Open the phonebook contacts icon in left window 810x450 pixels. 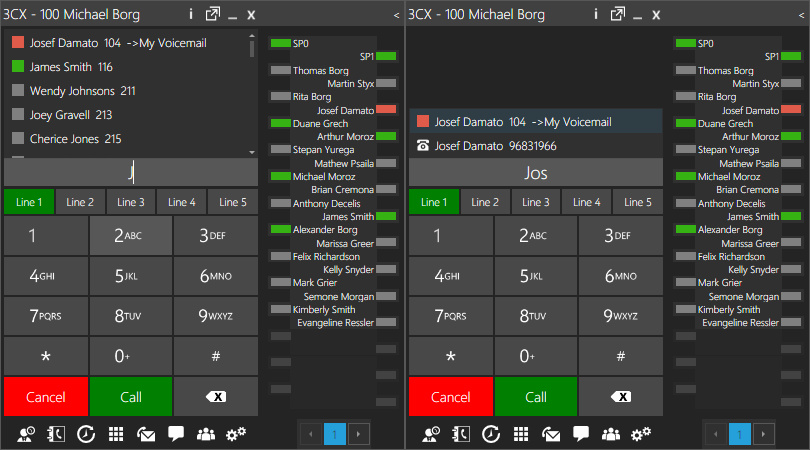57,434
